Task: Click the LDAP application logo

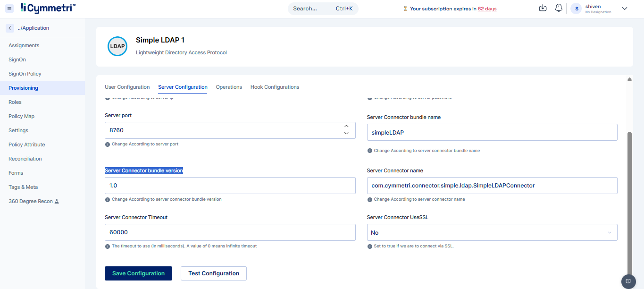Action: point(117,46)
